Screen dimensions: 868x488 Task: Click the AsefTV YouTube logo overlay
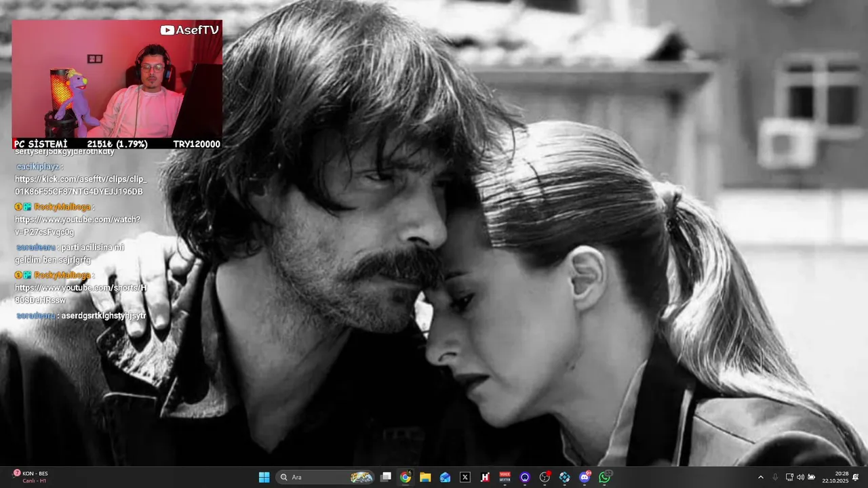(x=190, y=30)
